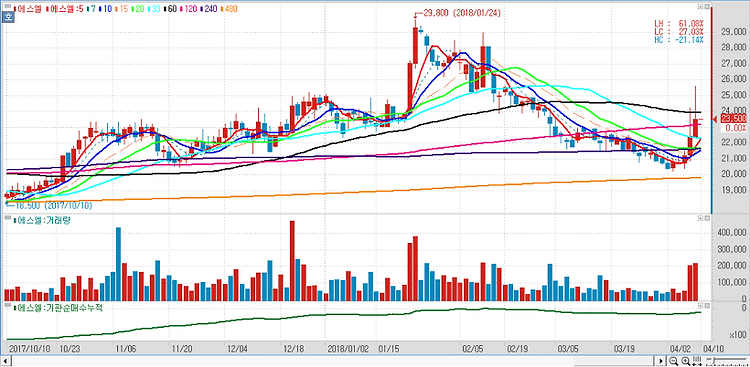750x367 pixels.
Task: Click the zoom in magnifier icon
Action: click(x=685, y=361)
